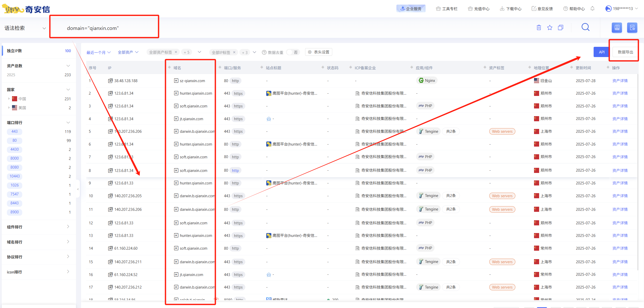Open the second blue square icon button
This screenshot has height=308, width=644.
coord(632,28)
